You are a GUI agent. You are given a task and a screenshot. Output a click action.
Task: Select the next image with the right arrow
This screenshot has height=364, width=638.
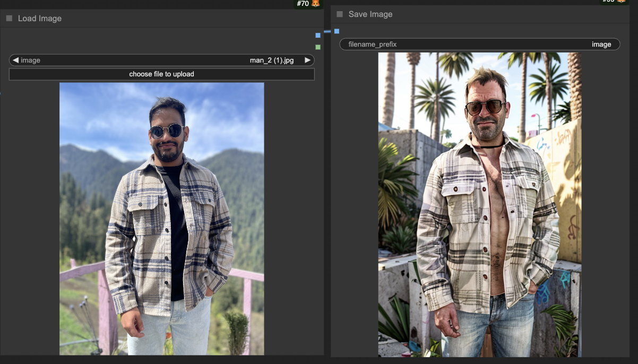click(x=307, y=60)
